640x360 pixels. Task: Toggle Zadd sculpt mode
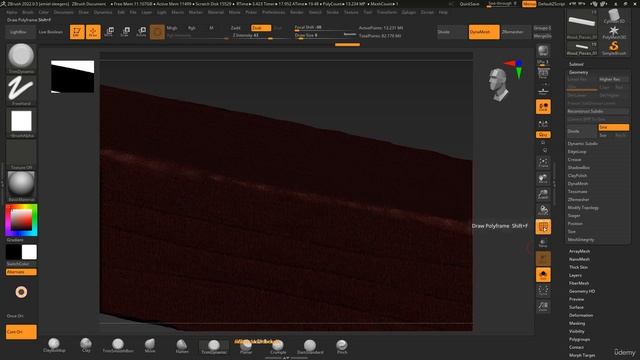[x=236, y=28]
